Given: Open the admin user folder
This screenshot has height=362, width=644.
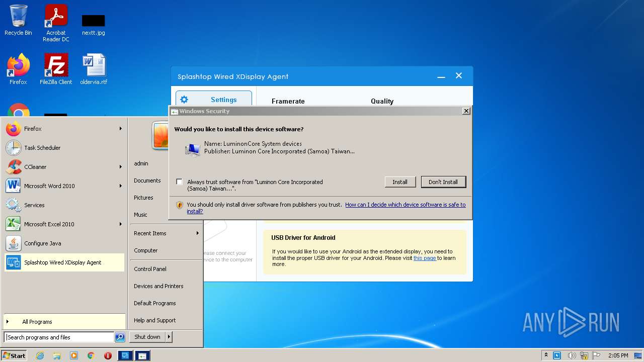Looking at the screenshot, I should [x=141, y=163].
